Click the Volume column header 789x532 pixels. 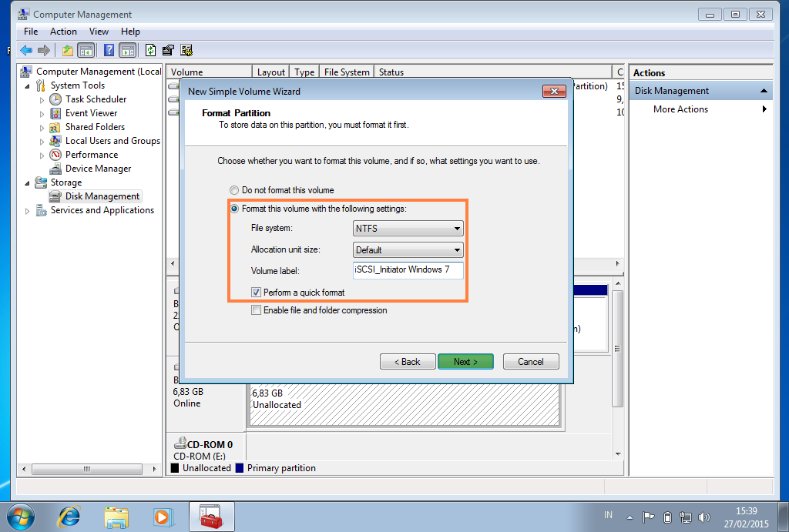pos(210,72)
